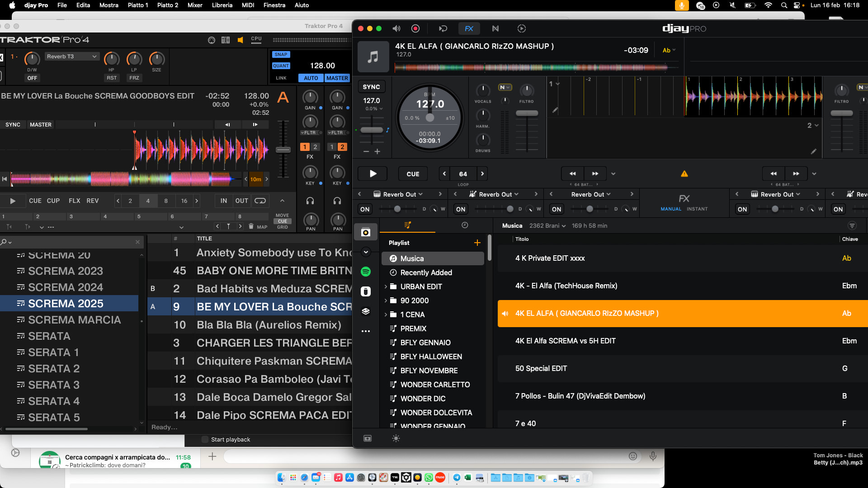
Task: Toggle the first Reverb Out ON button
Action: click(x=365, y=209)
